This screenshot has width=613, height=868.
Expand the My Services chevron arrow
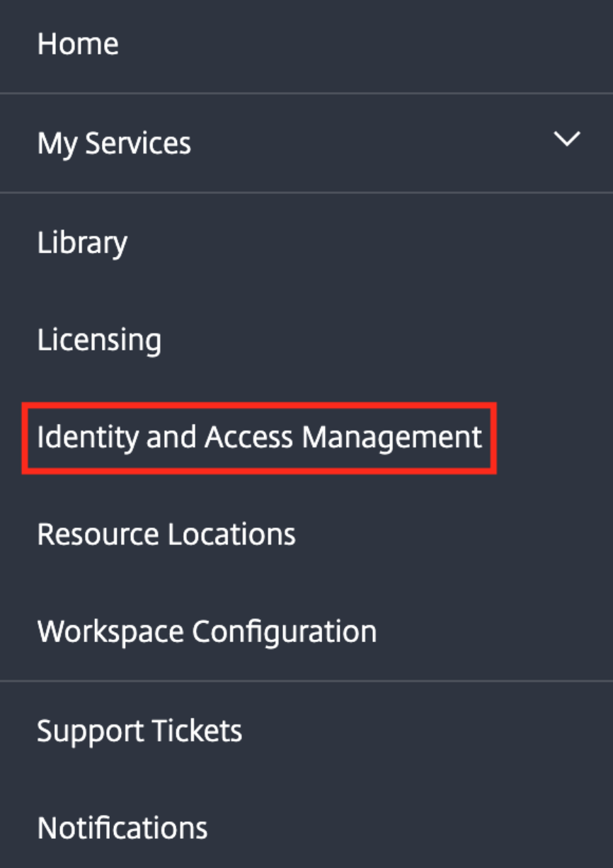click(x=567, y=139)
